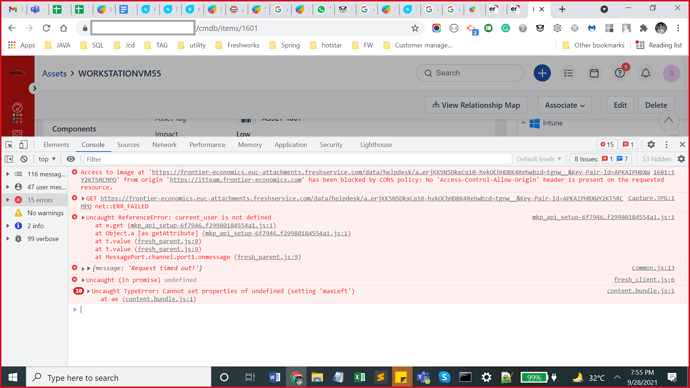
Task: Click the 8 Issues indicator
Action: [601, 159]
